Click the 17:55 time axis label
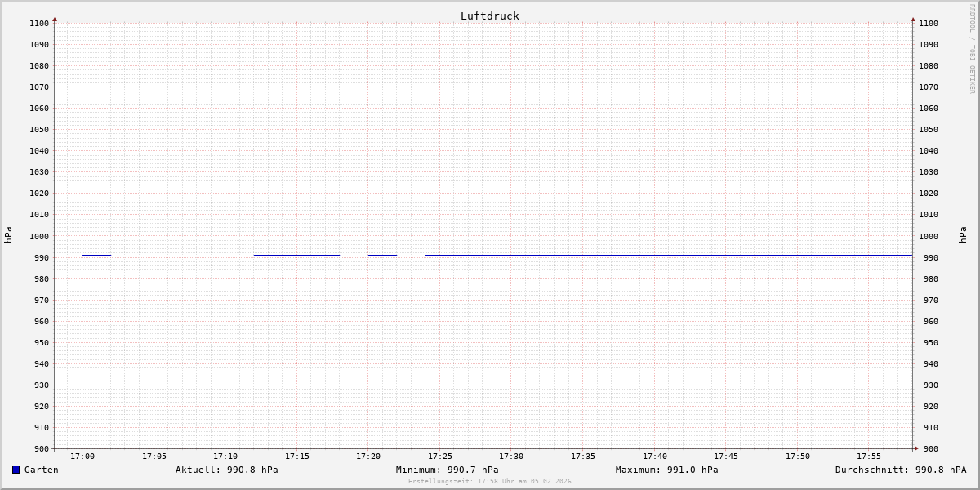 tap(869, 457)
